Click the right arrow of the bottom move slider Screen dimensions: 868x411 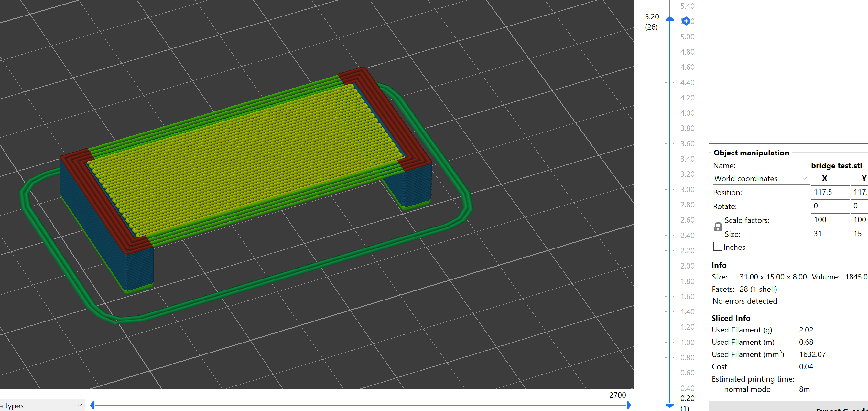point(629,405)
